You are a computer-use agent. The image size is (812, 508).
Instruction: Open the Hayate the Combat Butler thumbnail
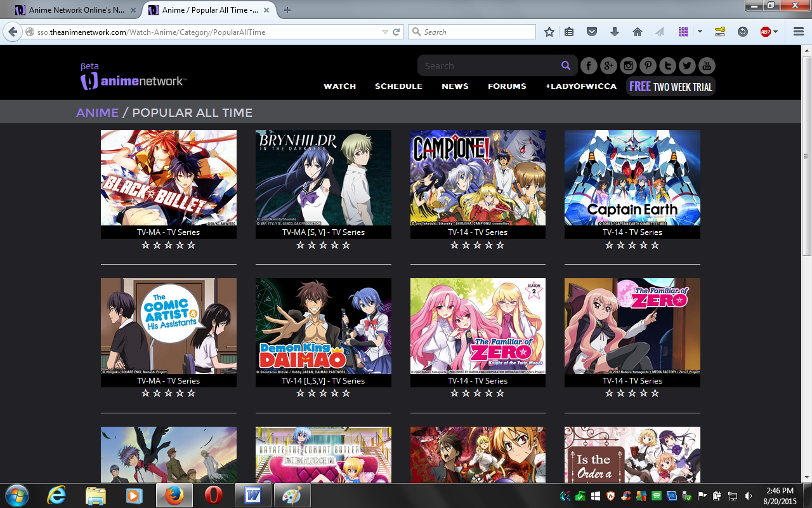[x=324, y=455]
